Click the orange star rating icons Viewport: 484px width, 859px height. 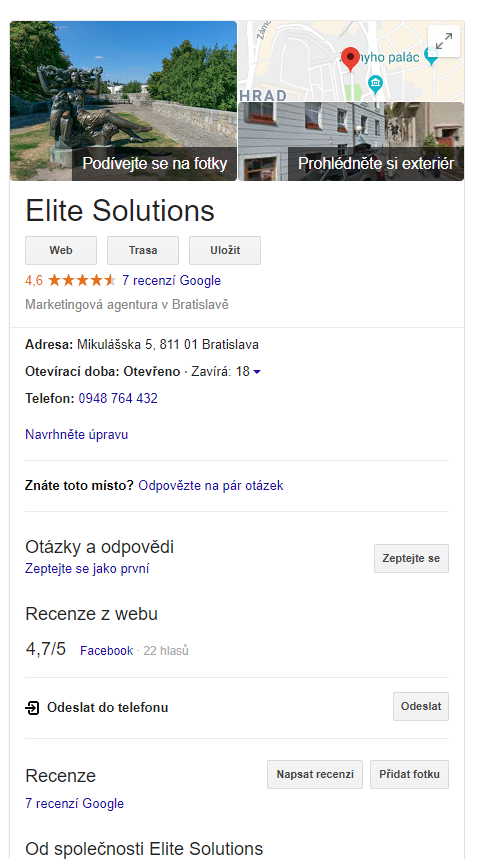point(82,280)
